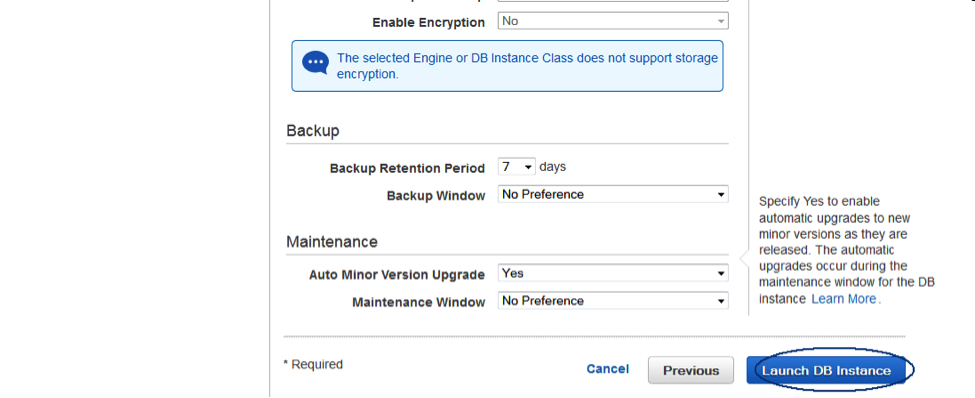Viewport: 975px width, 398px height.
Task: Click the automatic upgrades help tooltip text
Action: (846, 250)
